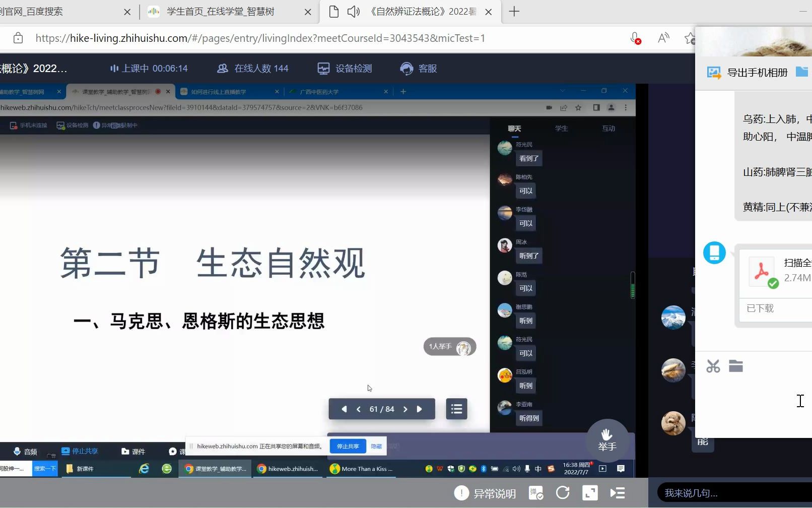Open the Chrome three-dot menu in shared screen
The width and height of the screenshot is (812, 508).
pos(626,107)
